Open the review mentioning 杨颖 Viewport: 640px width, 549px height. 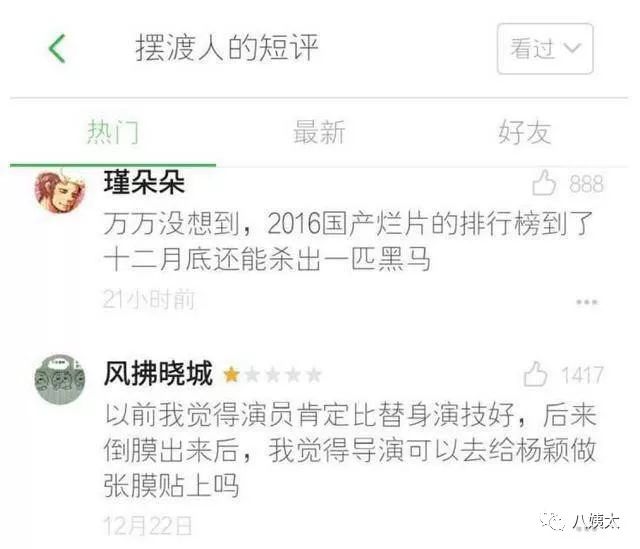350,450
